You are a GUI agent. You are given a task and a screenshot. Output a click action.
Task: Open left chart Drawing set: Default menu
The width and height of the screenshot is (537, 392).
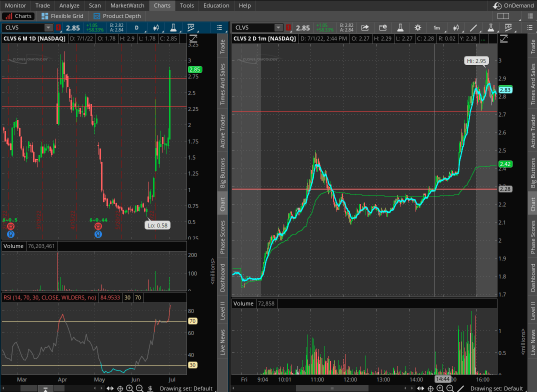coord(186,388)
